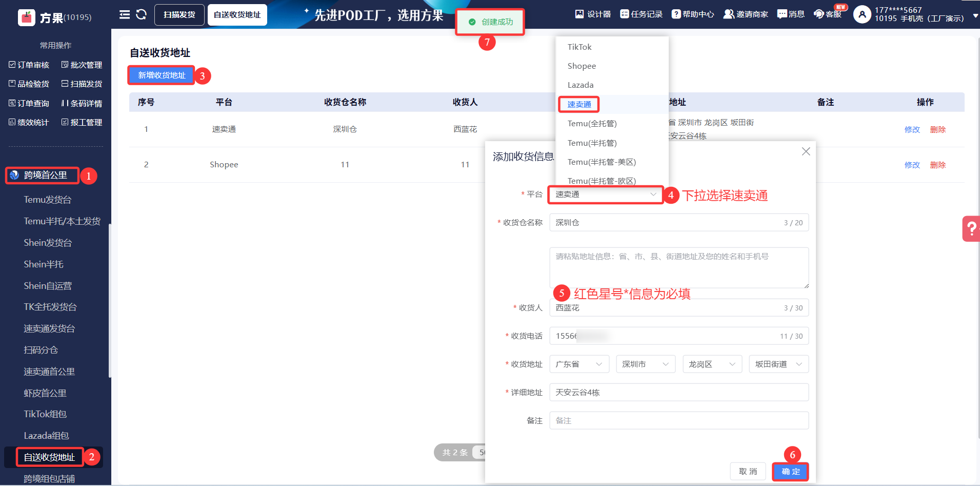Open the 订单审核 shortcut in sidebar
Screen dimensions: 980x486
click(29, 65)
